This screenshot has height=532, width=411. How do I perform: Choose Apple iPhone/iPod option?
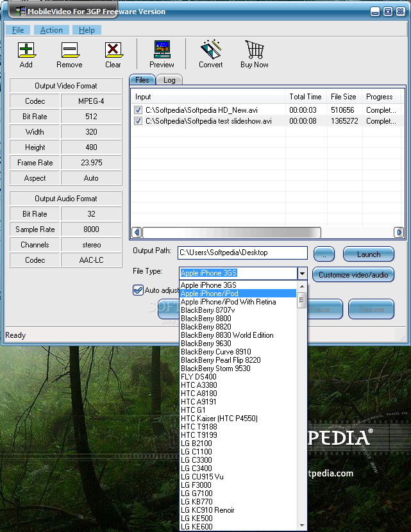click(x=238, y=294)
